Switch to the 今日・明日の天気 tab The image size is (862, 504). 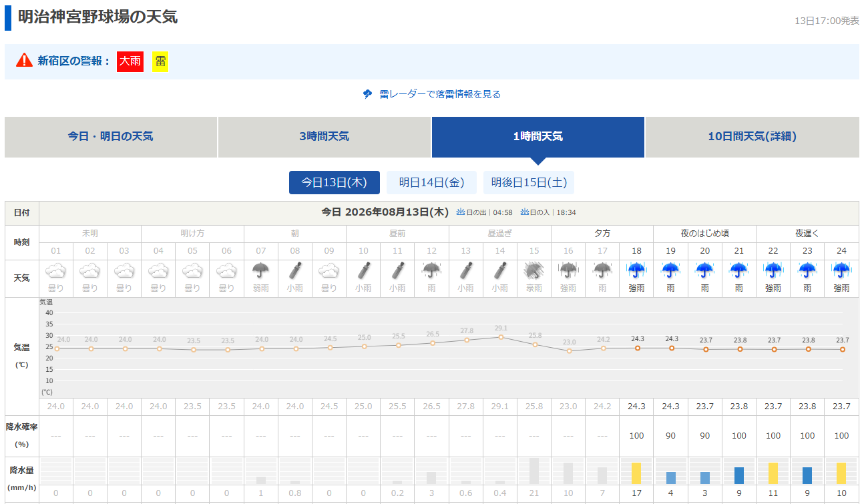coord(111,137)
